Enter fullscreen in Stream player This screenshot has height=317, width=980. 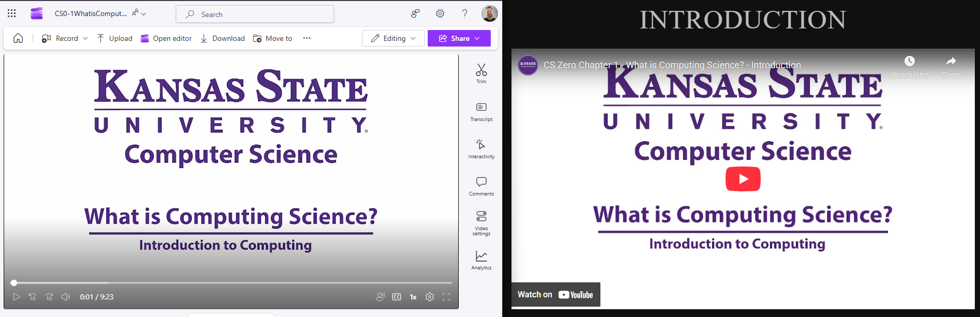446,297
